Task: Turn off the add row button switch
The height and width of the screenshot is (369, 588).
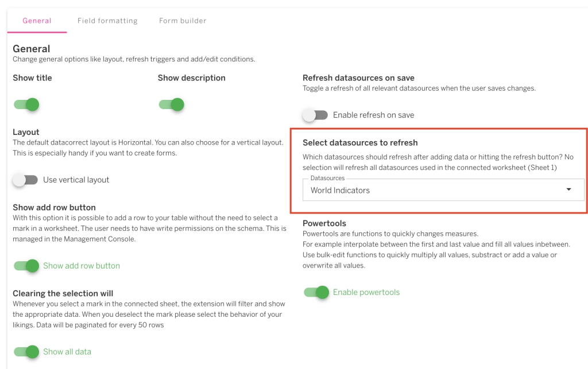Action: coord(26,266)
